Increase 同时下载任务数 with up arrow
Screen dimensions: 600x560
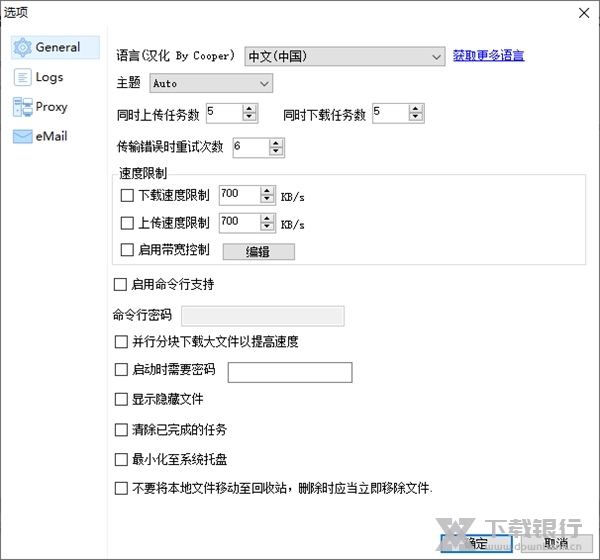click(416, 109)
